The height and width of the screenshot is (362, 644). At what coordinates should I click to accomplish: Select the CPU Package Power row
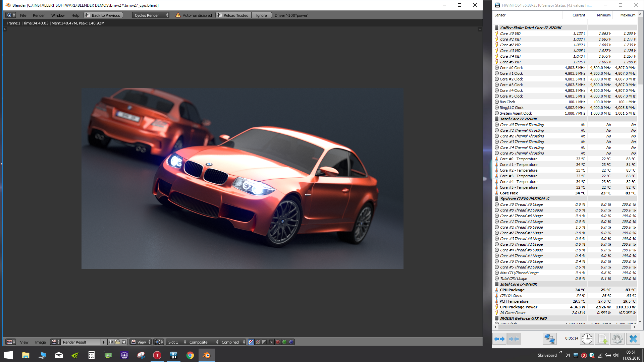coord(565,307)
